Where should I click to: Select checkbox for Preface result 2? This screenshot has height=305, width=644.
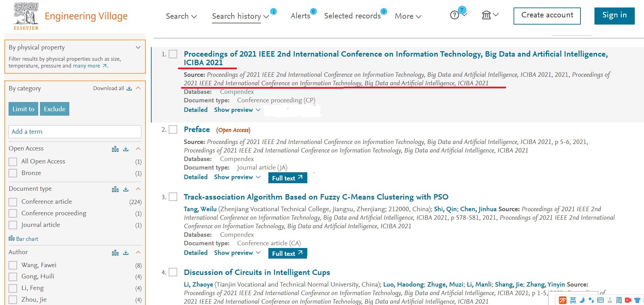(173, 130)
